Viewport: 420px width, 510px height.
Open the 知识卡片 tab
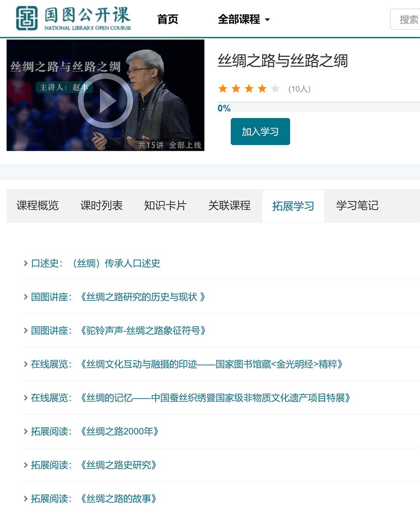click(x=165, y=205)
